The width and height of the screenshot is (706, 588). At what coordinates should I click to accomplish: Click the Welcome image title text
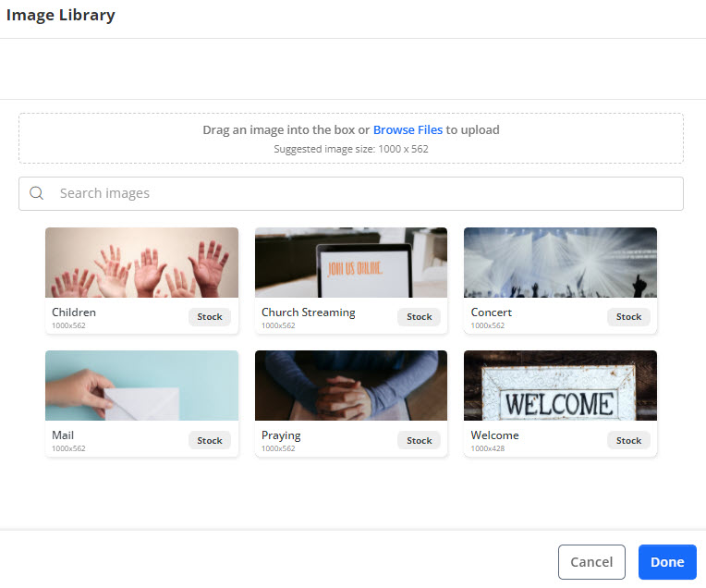coord(494,435)
